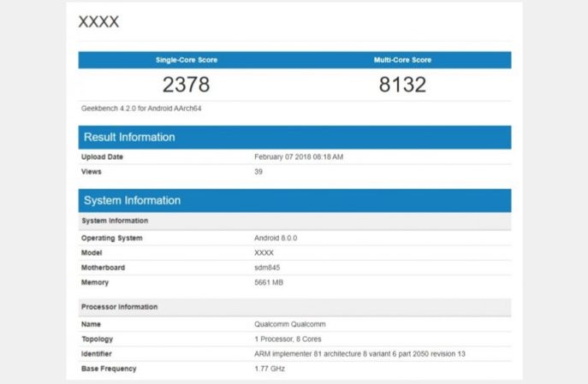Select the Result Information section header
Viewport: 588px width, 384px height.
pos(129,137)
